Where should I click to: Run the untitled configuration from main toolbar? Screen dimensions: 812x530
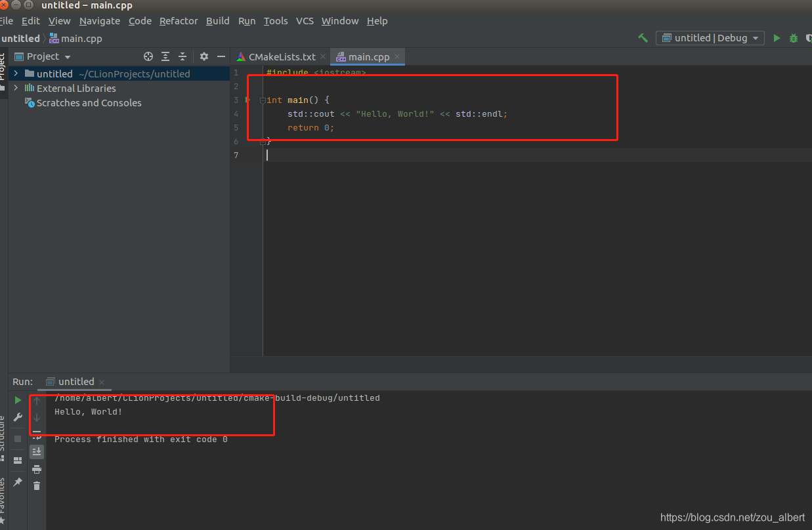coord(777,38)
